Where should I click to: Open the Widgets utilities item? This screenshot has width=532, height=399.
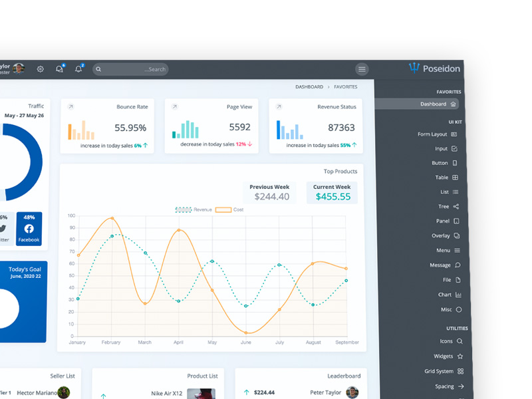448,356
